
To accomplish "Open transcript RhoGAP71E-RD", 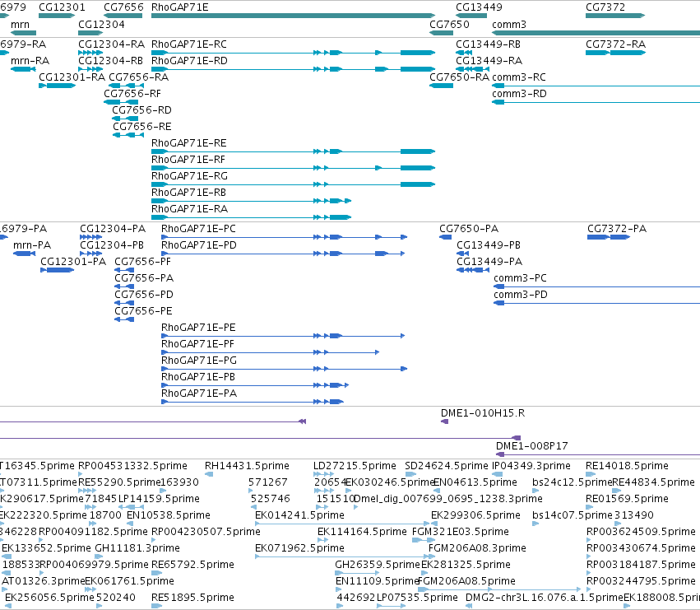I will (293, 69).
